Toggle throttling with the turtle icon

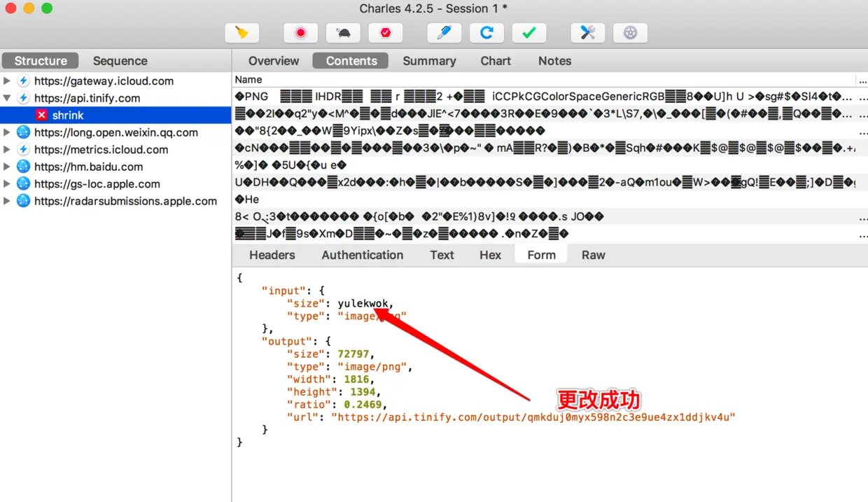pyautogui.click(x=344, y=33)
